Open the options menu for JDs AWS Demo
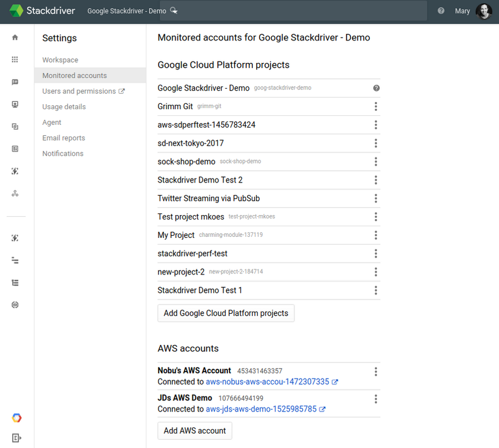The height and width of the screenshot is (448, 499). coord(376,399)
